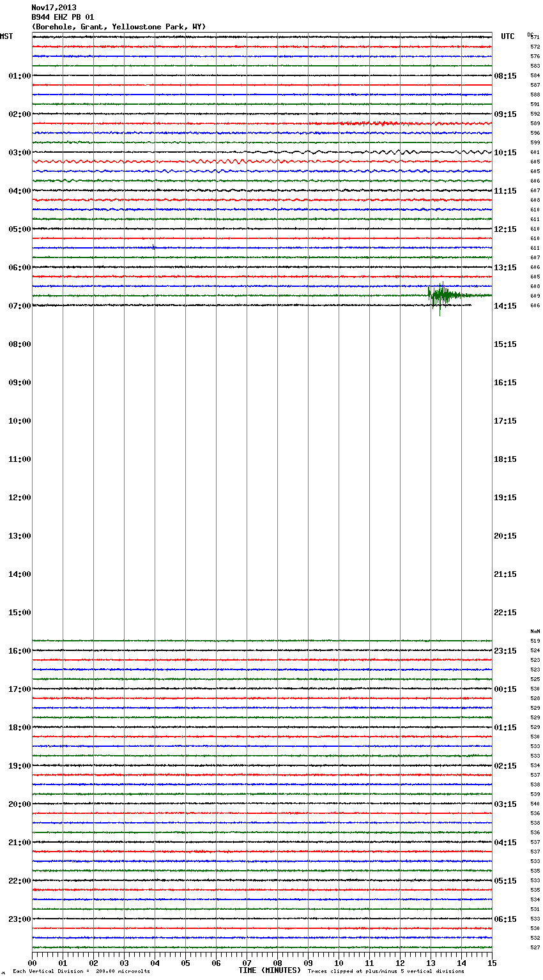Select minute tick label 07 on bottom axis
Image resolution: width=543 pixels, height=980 pixels.
(x=247, y=963)
